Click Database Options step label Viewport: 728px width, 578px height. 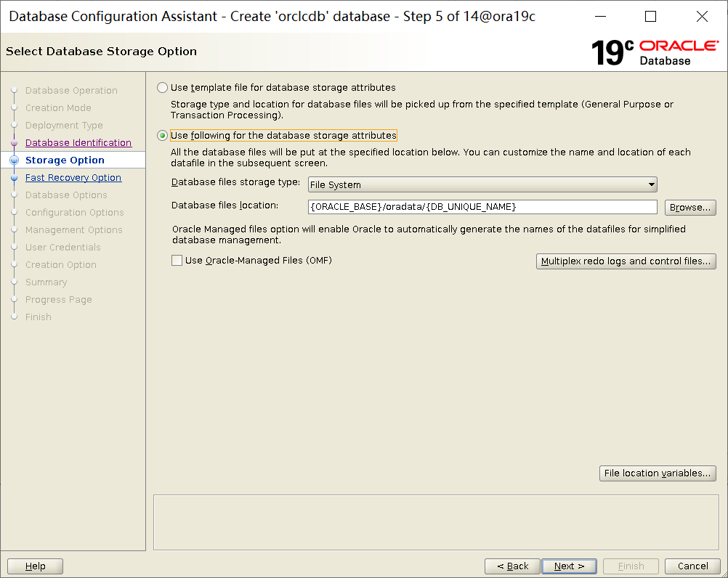(x=66, y=195)
